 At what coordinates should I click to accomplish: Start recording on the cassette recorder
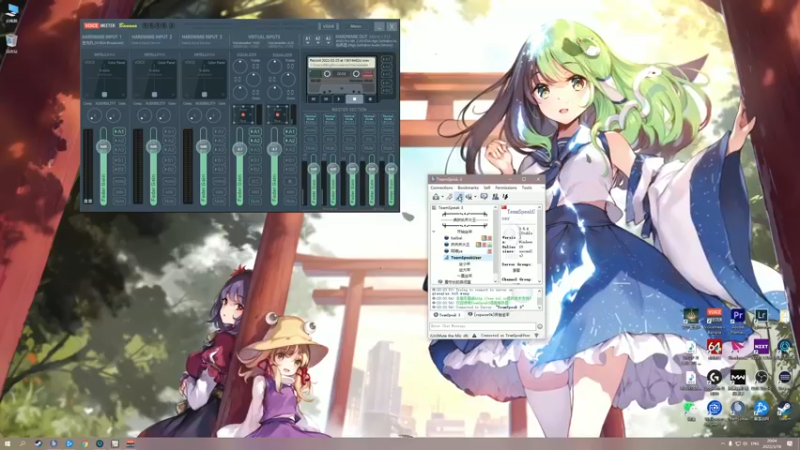370,99
